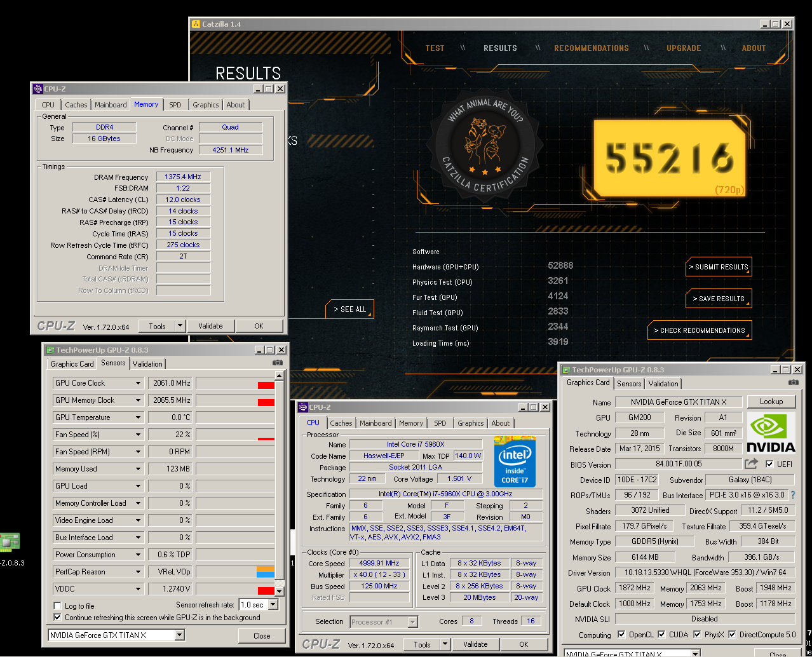
Task: Toggle the CUDA computing checkbox
Action: coord(661,635)
